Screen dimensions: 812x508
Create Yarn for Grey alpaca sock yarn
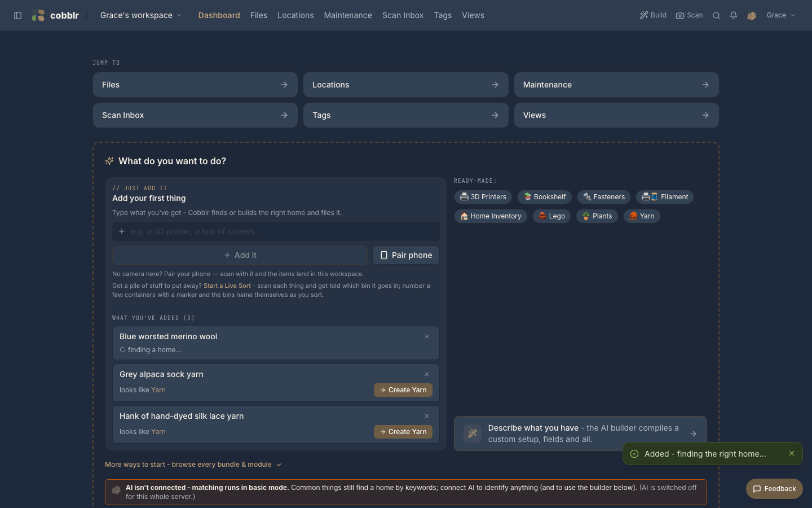(x=403, y=390)
